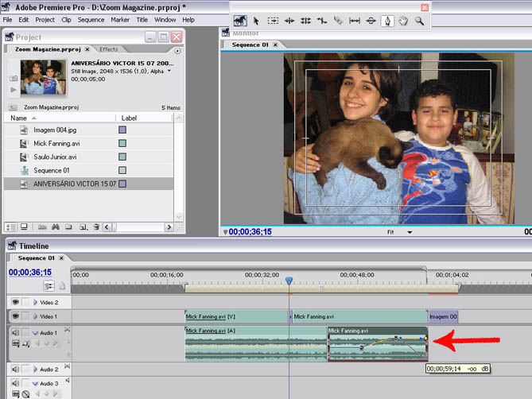532x399 pixels.
Task: Pick the arrow Selection tool
Action: pos(256,21)
